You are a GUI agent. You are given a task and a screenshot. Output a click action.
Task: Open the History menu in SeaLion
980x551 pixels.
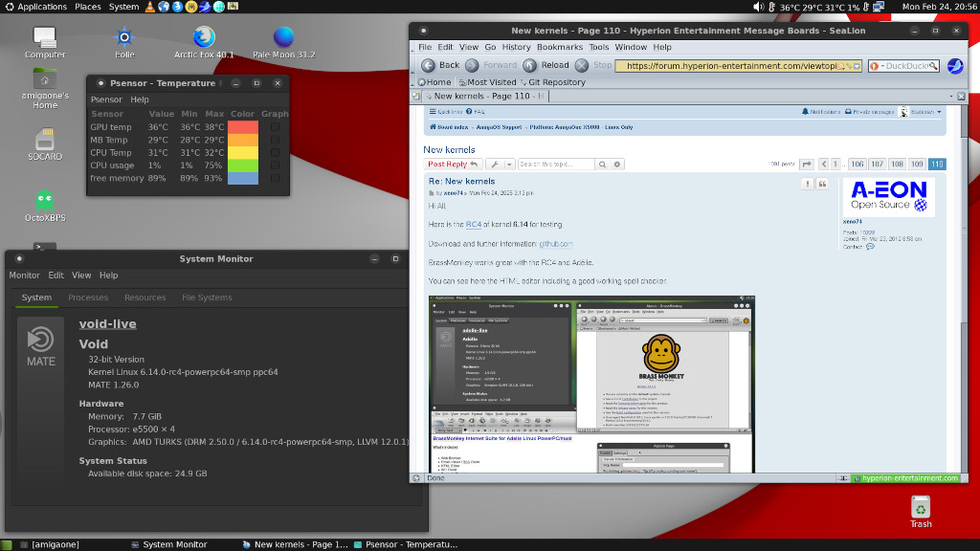(516, 47)
